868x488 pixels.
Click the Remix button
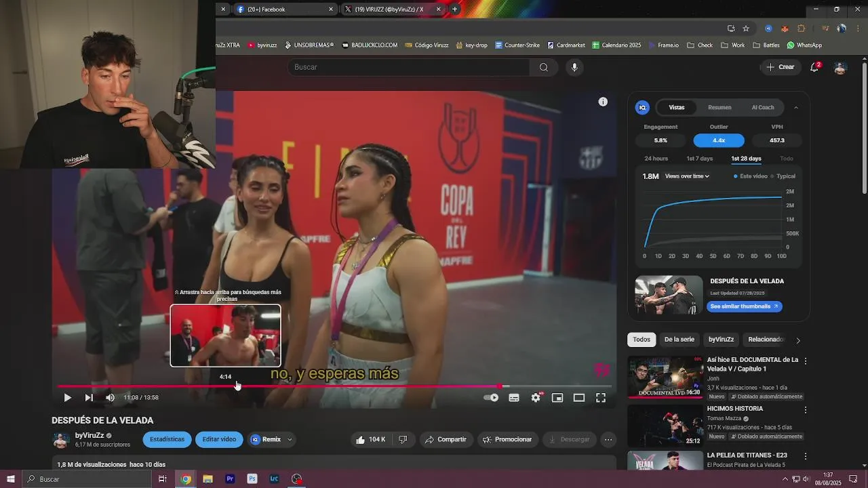[x=266, y=439]
